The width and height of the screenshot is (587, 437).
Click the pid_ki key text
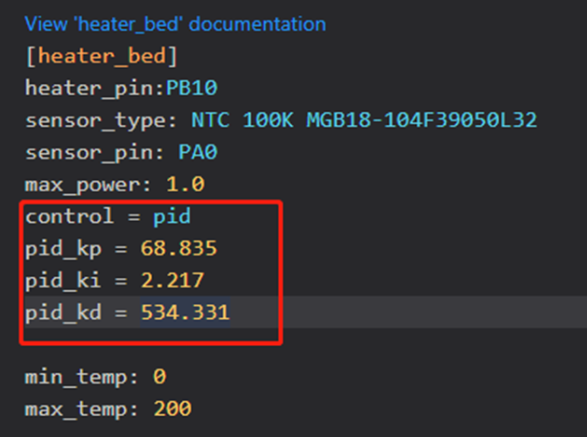coord(63,281)
